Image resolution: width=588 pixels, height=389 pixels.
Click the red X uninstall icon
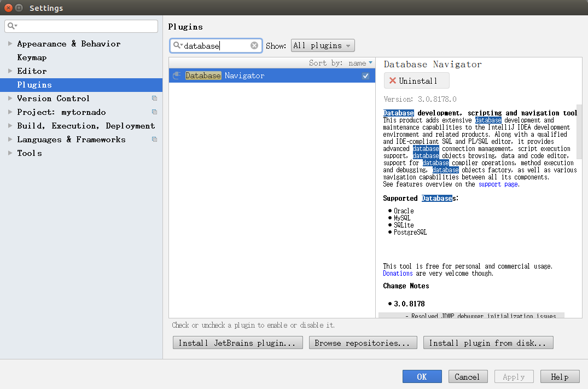tap(393, 80)
